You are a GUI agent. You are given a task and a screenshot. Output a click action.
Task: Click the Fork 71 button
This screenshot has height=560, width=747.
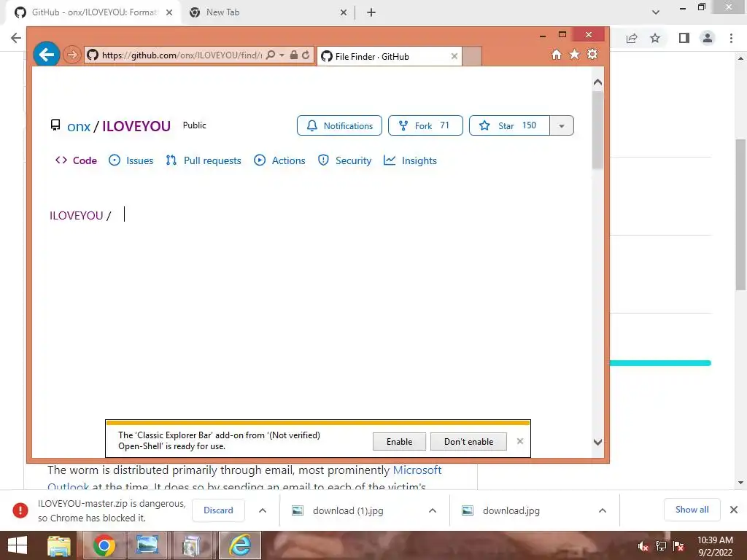pos(425,125)
